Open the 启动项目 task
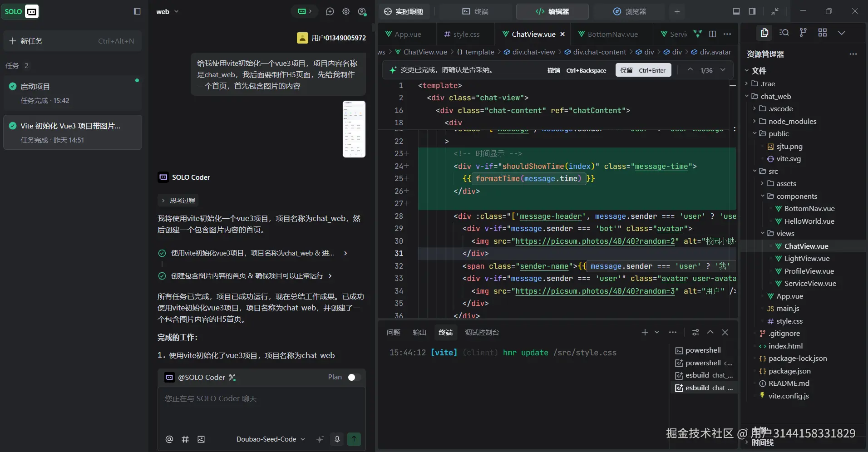This screenshot has width=868, height=452. [x=73, y=93]
